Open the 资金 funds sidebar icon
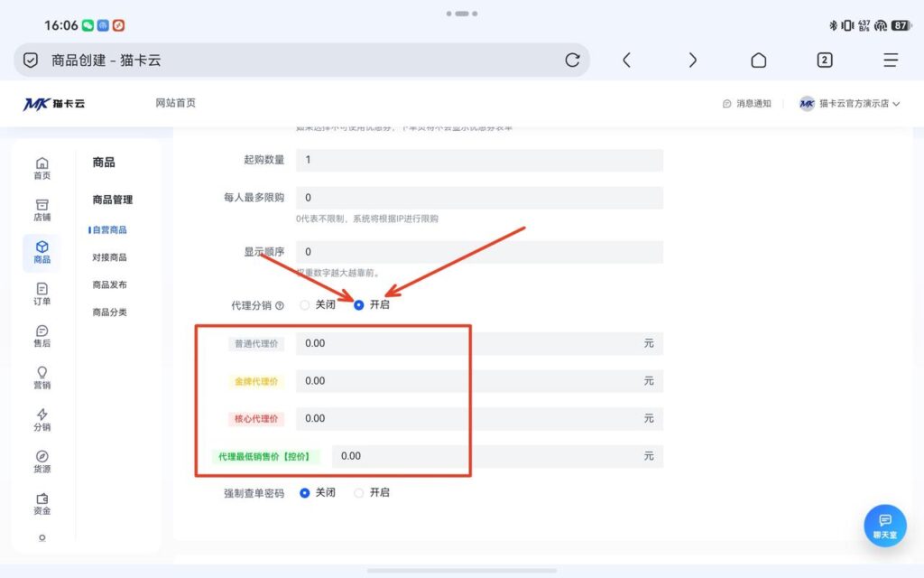 [42, 504]
